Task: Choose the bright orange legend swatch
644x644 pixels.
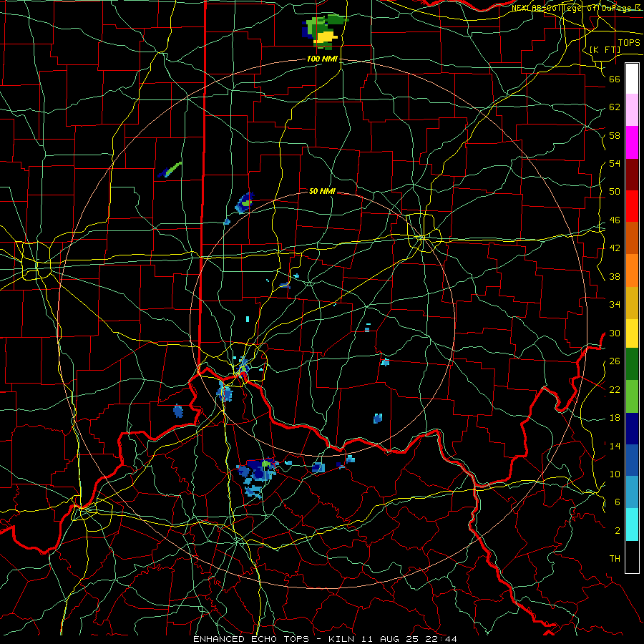Action: [x=632, y=270]
